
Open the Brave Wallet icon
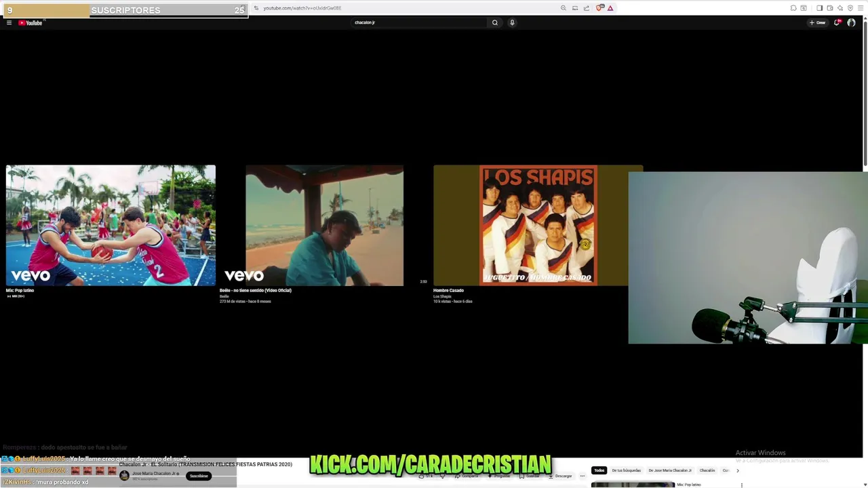tap(830, 8)
